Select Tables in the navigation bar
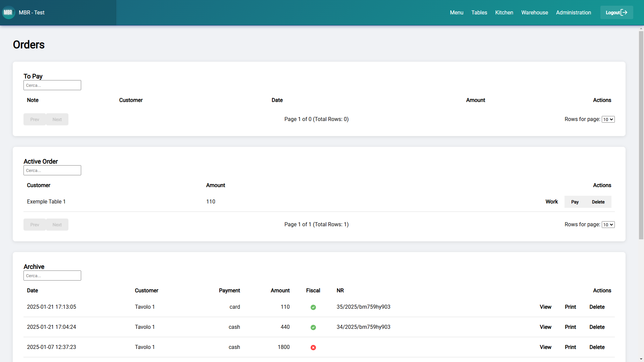Image resolution: width=644 pixels, height=362 pixels. click(x=479, y=12)
